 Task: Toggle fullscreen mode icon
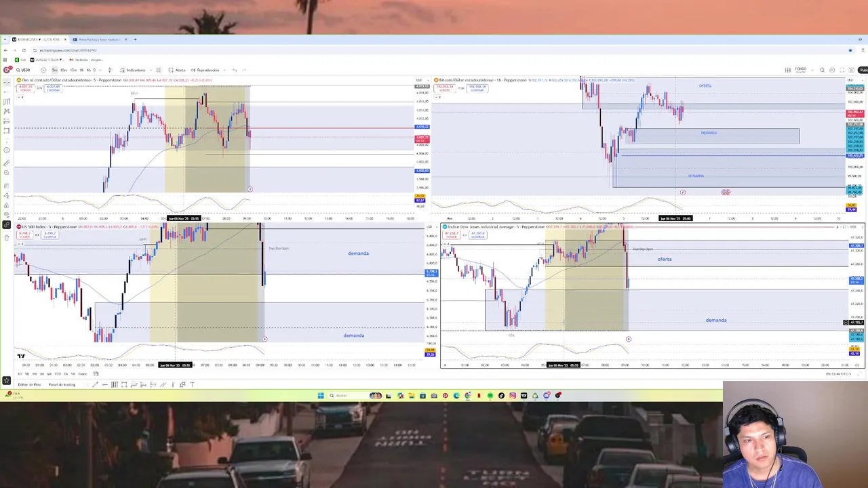click(842, 70)
